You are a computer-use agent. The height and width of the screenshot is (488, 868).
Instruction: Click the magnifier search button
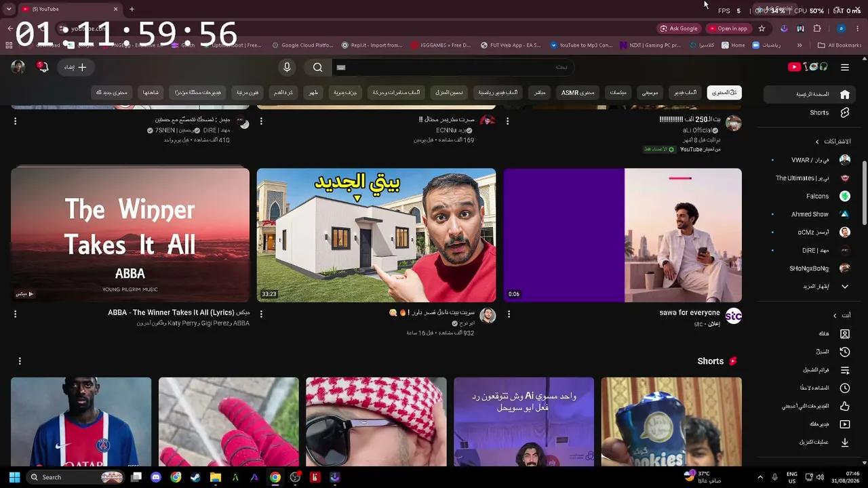[x=317, y=67]
